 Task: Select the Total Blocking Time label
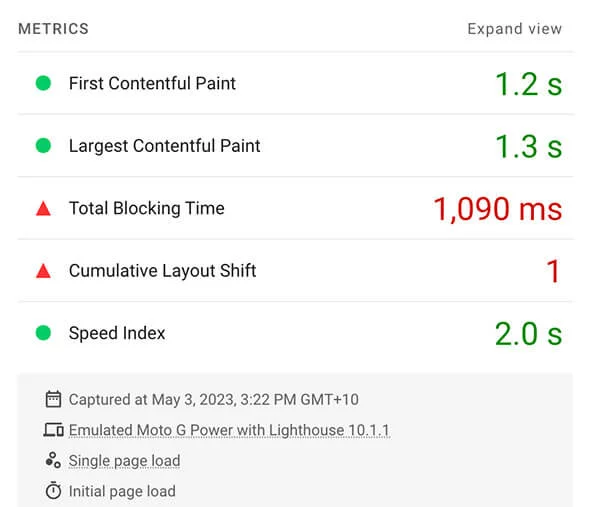pos(147,209)
